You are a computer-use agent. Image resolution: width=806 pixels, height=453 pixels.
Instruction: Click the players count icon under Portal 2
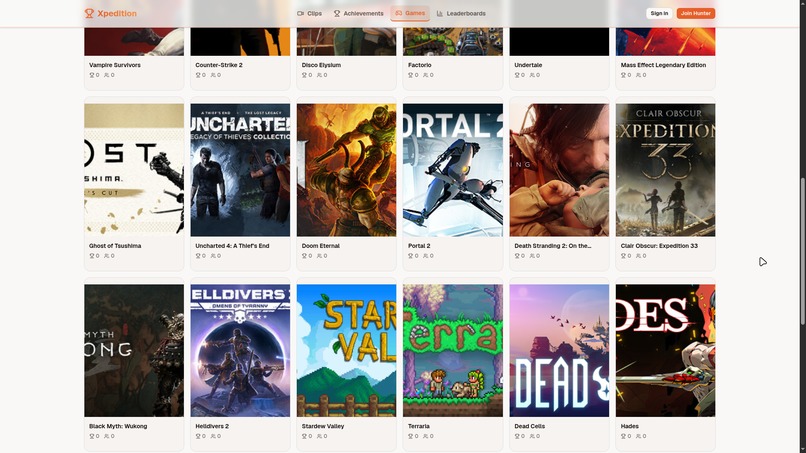[426, 256]
